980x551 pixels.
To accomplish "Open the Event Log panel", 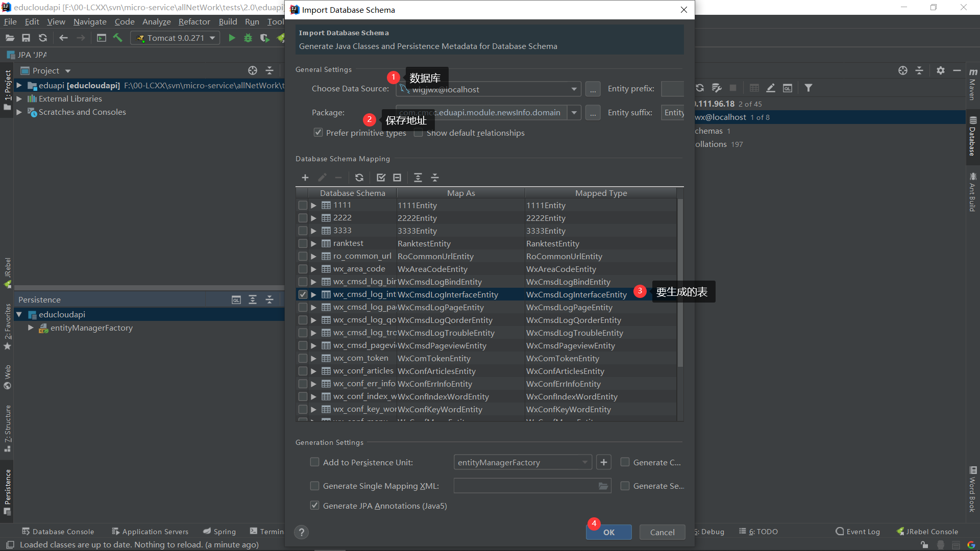I will [x=857, y=532].
